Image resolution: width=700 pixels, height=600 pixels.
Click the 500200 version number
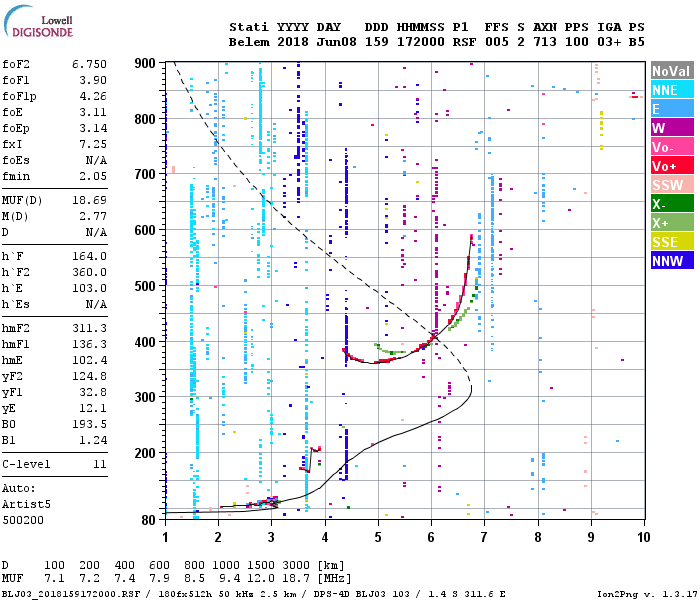click(23, 521)
